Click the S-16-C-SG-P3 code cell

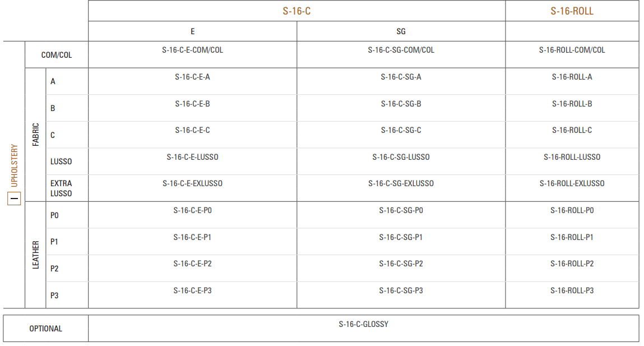pyautogui.click(x=401, y=290)
